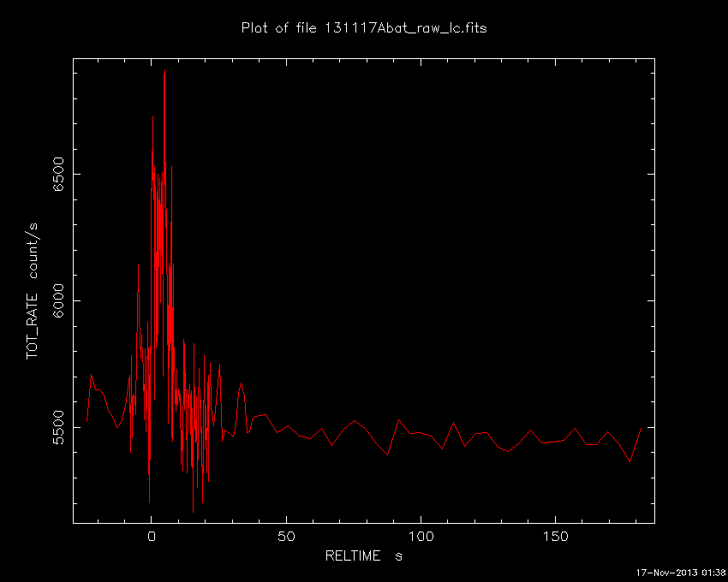Click the tallest peak of the red light curve
The height and width of the screenshot is (582, 728).
[164, 70]
